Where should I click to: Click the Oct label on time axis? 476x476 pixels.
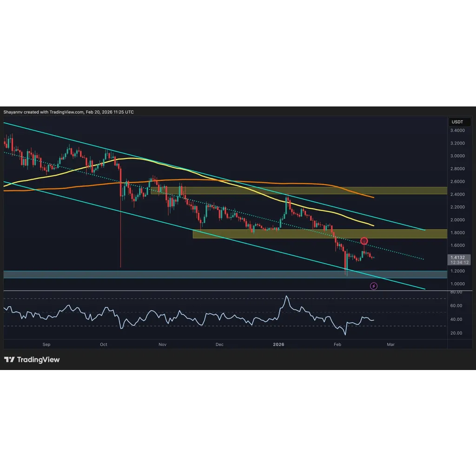(104, 344)
